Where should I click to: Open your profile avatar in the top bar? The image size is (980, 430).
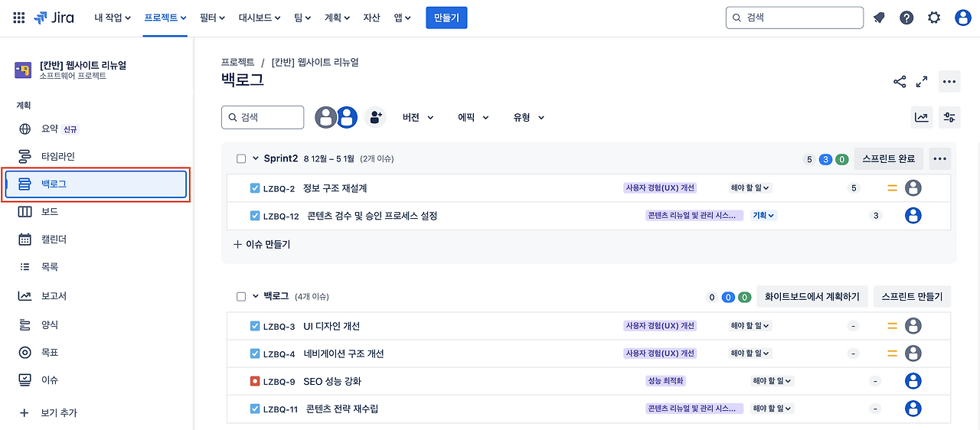point(963,18)
